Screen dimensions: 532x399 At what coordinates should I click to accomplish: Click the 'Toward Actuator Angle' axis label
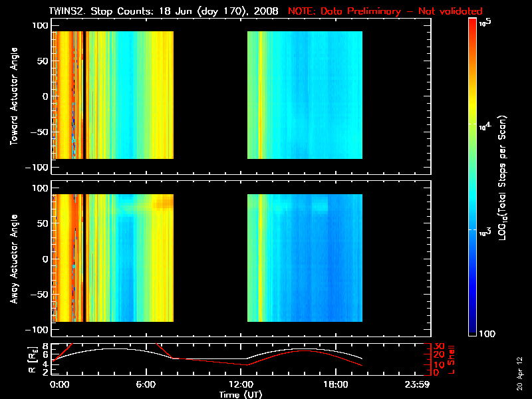13,96
